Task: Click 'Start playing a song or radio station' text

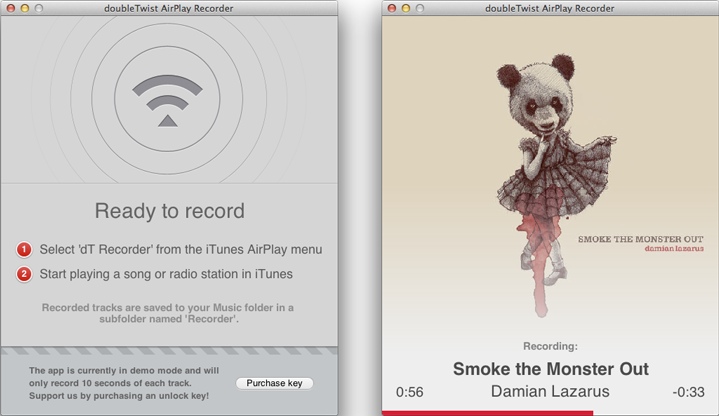Action: (166, 274)
